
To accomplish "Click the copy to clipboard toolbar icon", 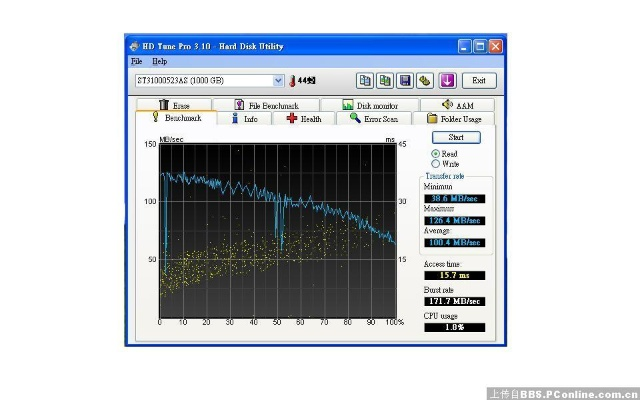I will pyautogui.click(x=365, y=80).
